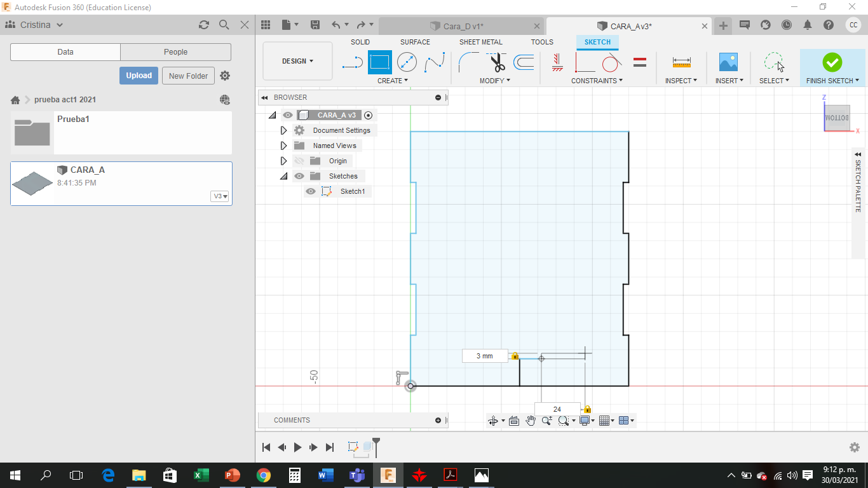Select the Pan hand tool

click(x=531, y=421)
